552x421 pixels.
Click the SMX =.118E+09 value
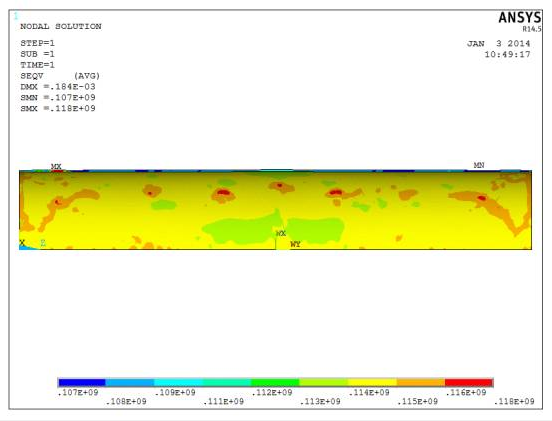pyautogui.click(x=58, y=108)
